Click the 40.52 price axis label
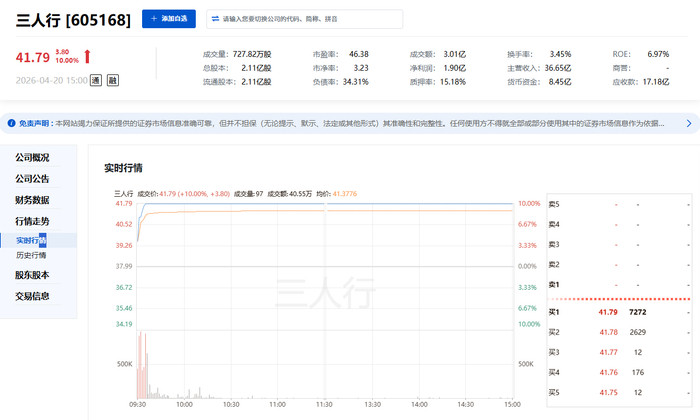700x420 pixels. (x=124, y=224)
